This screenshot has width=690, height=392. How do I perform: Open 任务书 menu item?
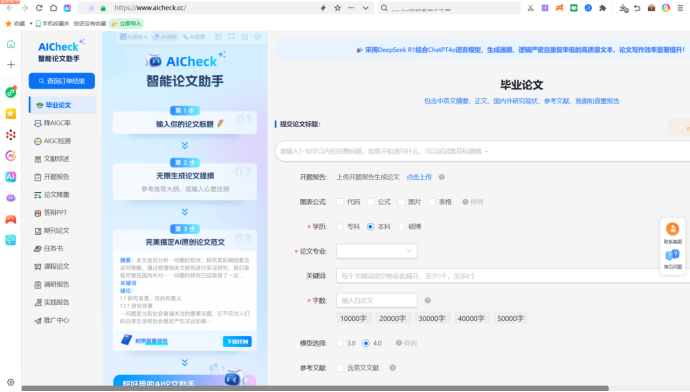point(49,248)
